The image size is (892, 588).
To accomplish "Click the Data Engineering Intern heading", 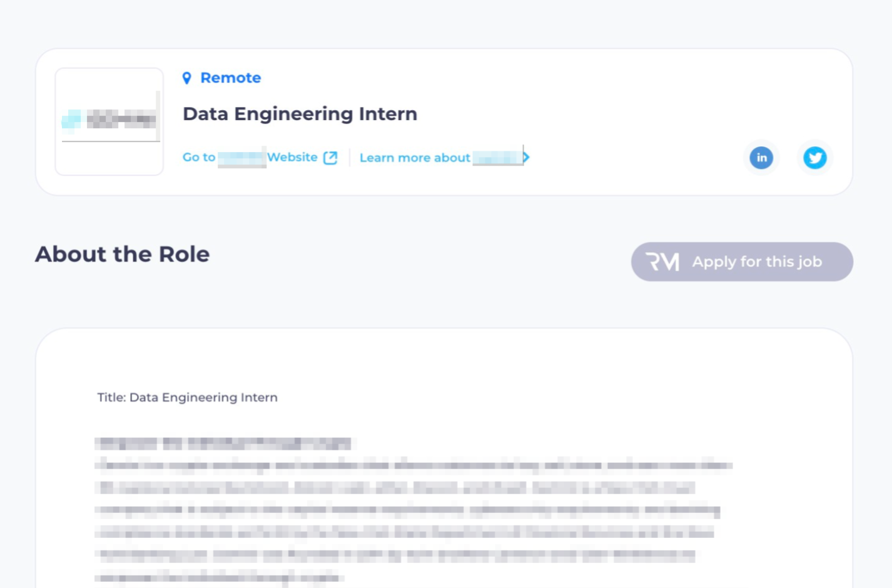I will point(300,114).
